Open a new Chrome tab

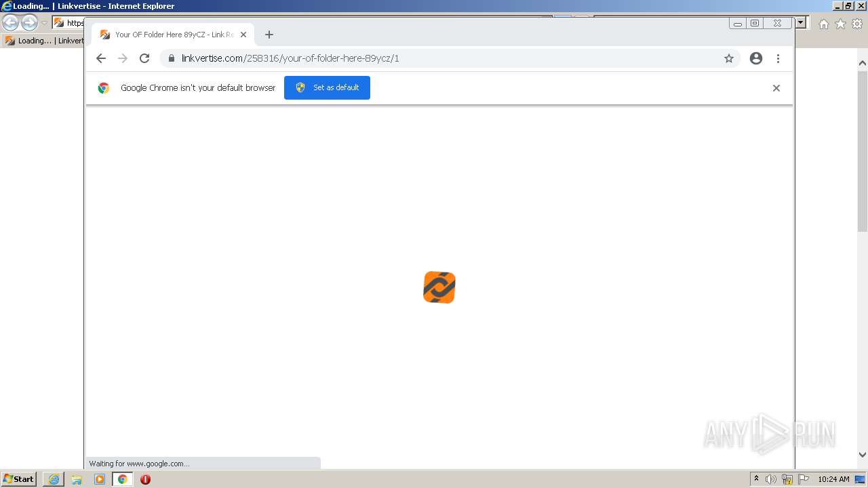[269, 35]
